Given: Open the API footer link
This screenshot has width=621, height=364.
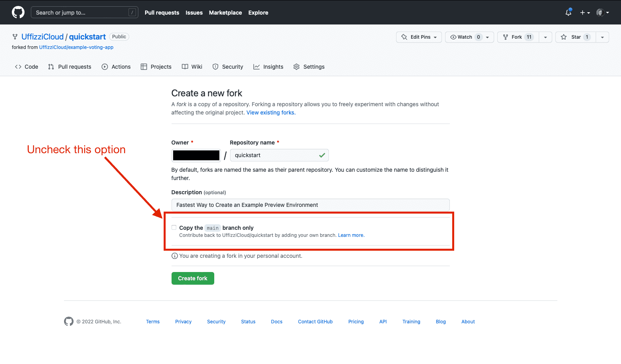Looking at the screenshot, I should point(383,322).
